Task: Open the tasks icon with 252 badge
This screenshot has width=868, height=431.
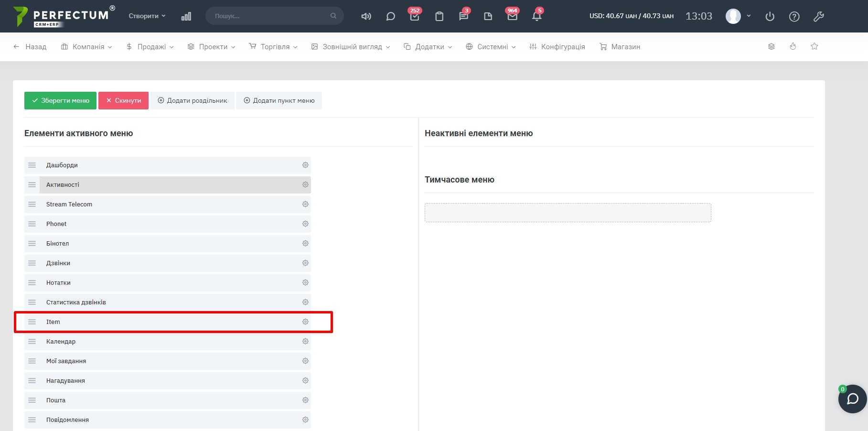Action: click(x=414, y=16)
